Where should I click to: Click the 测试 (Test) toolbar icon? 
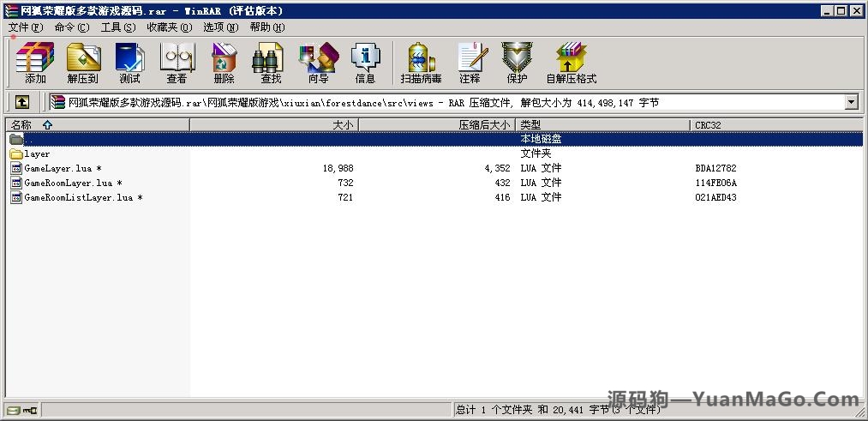tap(129, 57)
